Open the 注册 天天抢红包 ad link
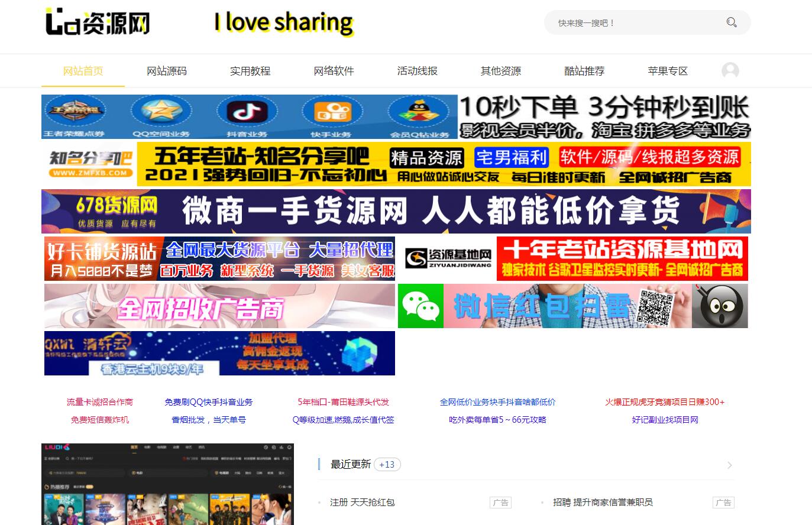This screenshot has height=525, width=812. (363, 503)
